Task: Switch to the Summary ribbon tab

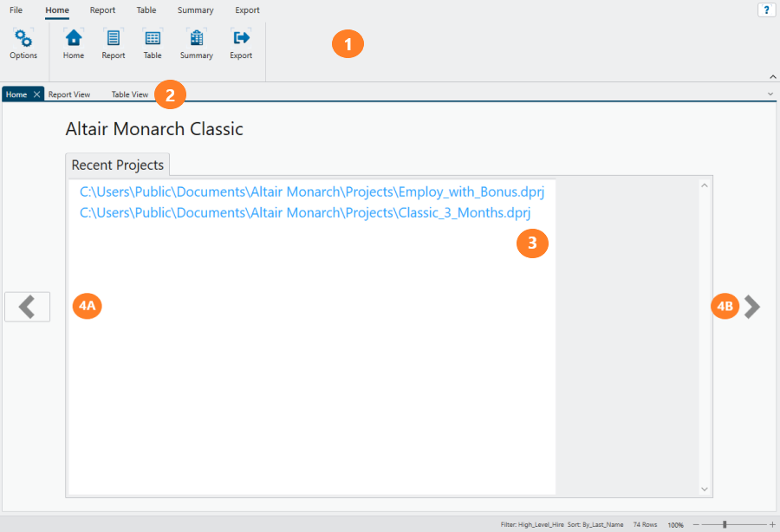Action: 196,10
